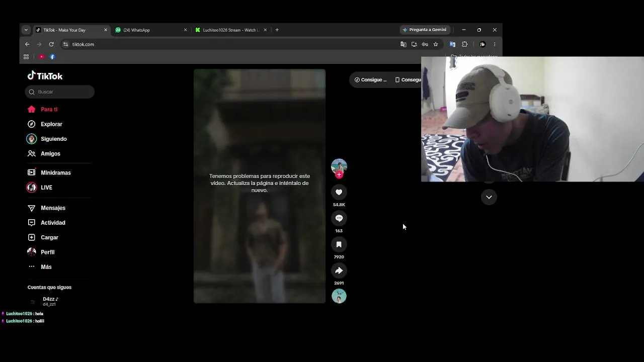Screen dimensions: 644x362
Task: Open the Mensajes inbox
Action: click(53, 208)
